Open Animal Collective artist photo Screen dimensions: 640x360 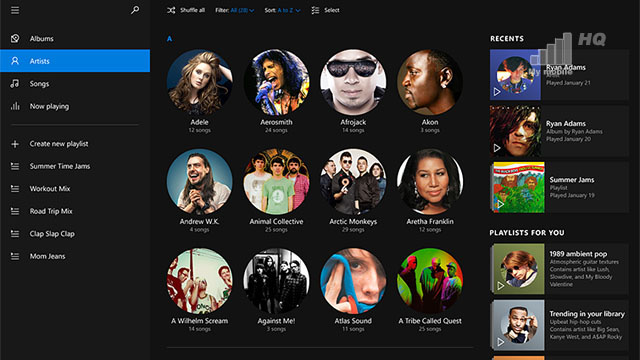click(276, 182)
